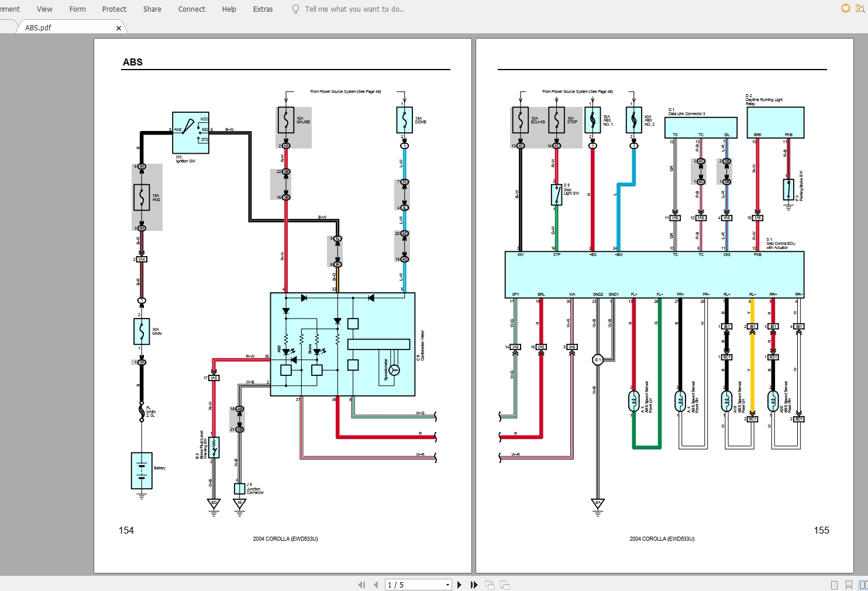Click the orange heart icon
The image size is (868, 591).
point(845,8)
